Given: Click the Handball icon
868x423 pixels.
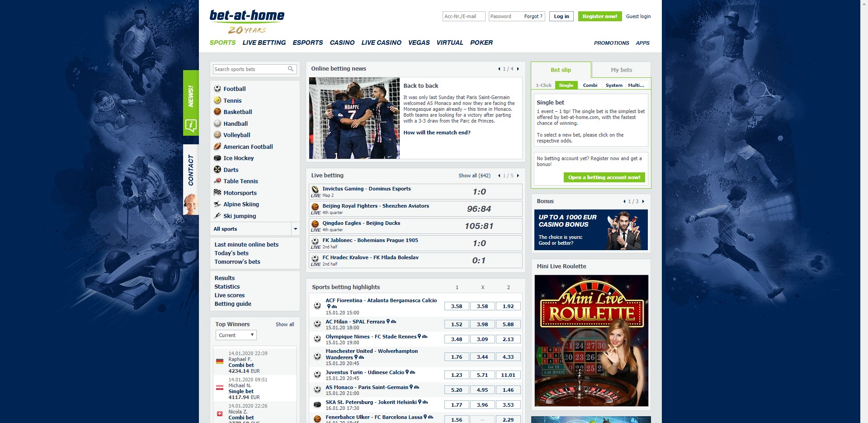Looking at the screenshot, I should pos(217,124).
